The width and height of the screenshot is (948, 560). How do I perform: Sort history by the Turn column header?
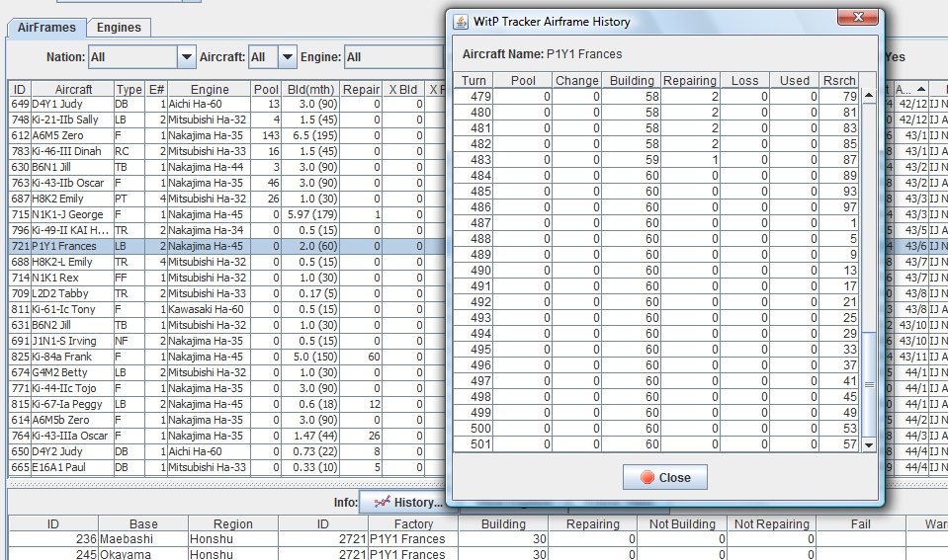click(x=474, y=80)
